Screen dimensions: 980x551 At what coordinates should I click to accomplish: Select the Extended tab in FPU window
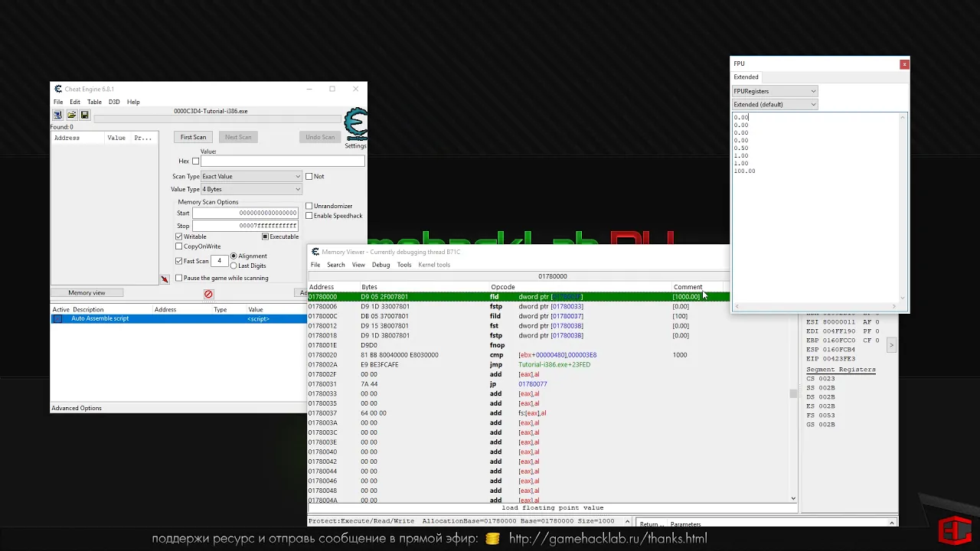click(746, 77)
